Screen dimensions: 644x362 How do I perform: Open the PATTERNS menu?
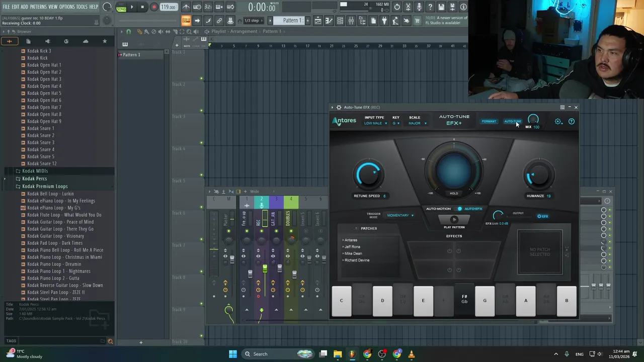coord(38,7)
